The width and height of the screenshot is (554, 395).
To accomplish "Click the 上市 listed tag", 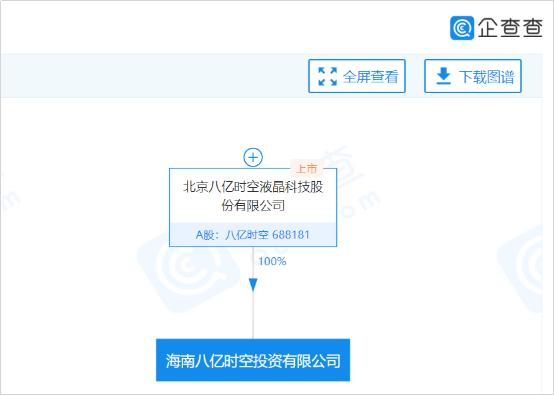I will pos(306,169).
